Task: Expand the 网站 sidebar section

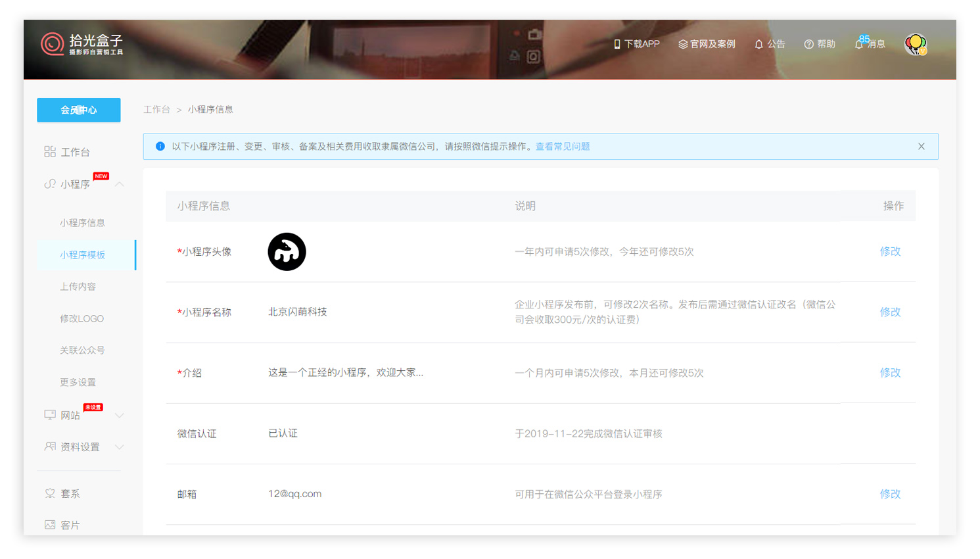Action: click(x=120, y=416)
